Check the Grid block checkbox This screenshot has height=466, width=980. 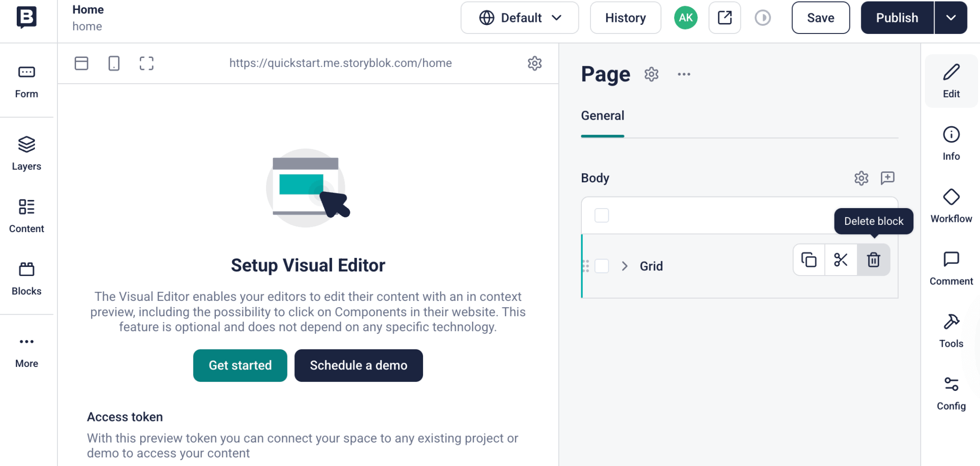coord(601,266)
